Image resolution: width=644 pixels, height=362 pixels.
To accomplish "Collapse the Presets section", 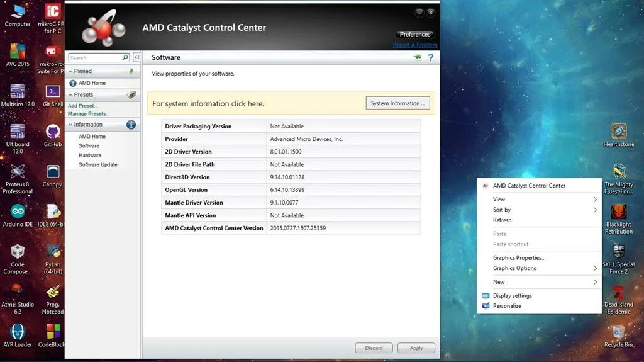I will click(x=70, y=94).
